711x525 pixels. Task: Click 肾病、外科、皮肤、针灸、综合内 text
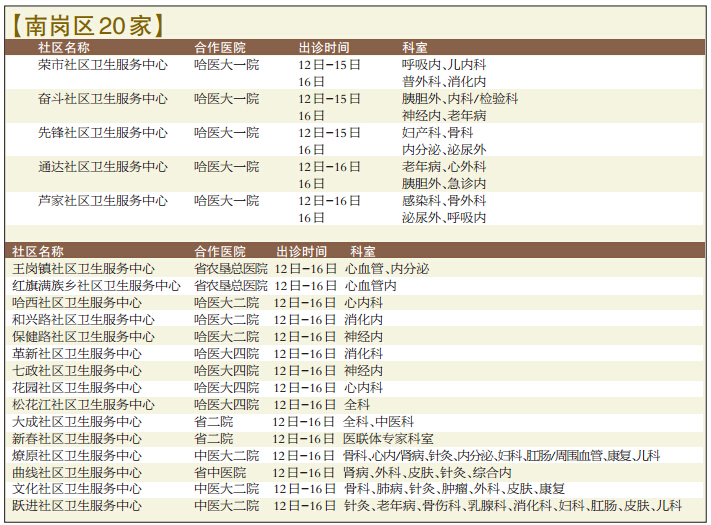[x=427, y=473]
